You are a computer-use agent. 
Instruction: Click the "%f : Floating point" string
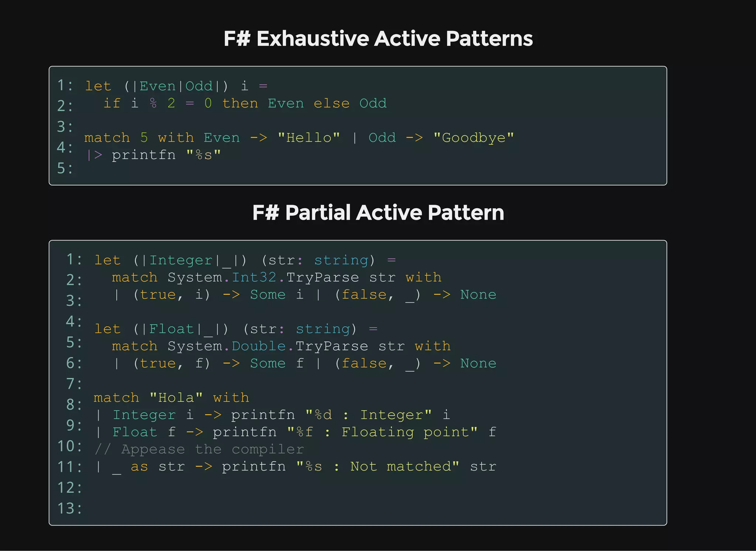pyautogui.click(x=382, y=432)
